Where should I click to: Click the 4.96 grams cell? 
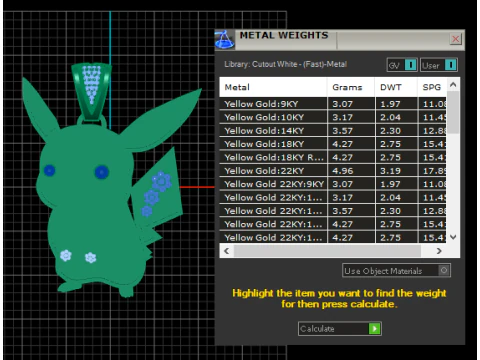[351, 171]
